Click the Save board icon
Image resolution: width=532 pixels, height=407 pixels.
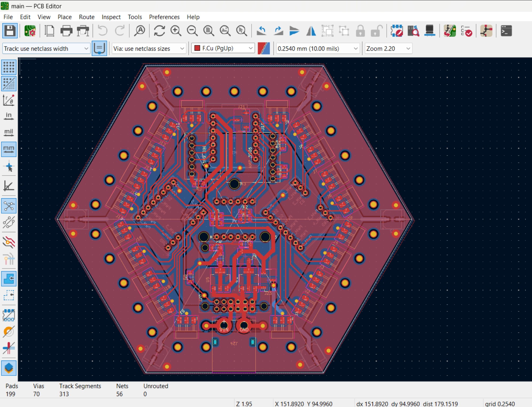pyautogui.click(x=10, y=31)
